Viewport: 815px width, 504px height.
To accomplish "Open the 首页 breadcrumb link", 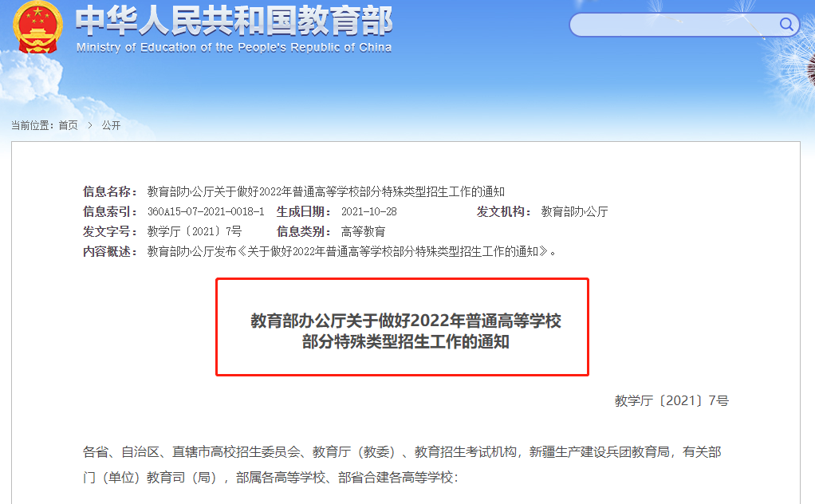I will 68,125.
